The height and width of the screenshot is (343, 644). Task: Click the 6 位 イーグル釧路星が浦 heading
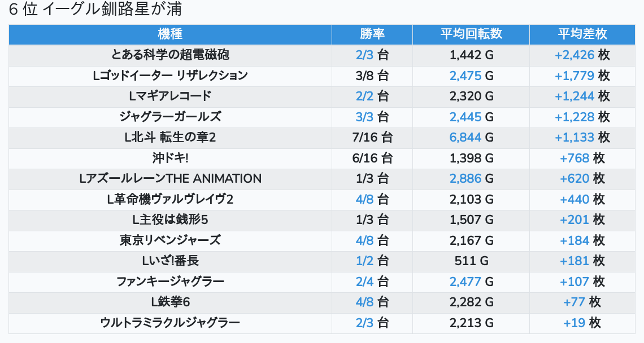tap(95, 10)
